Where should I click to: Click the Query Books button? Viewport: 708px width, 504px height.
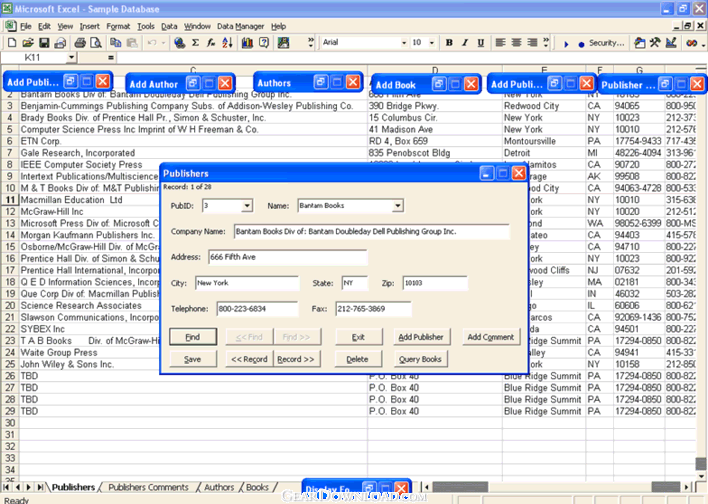click(420, 359)
